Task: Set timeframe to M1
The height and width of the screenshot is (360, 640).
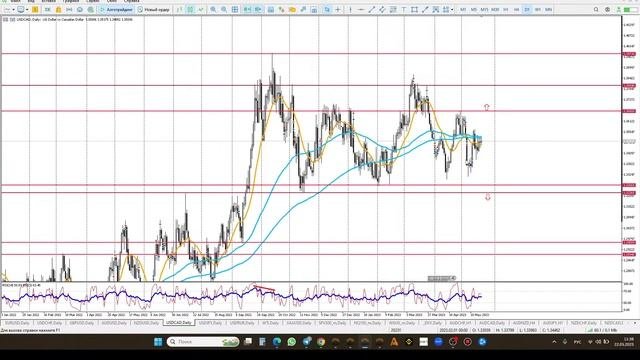Action: pyautogui.click(x=463, y=9)
